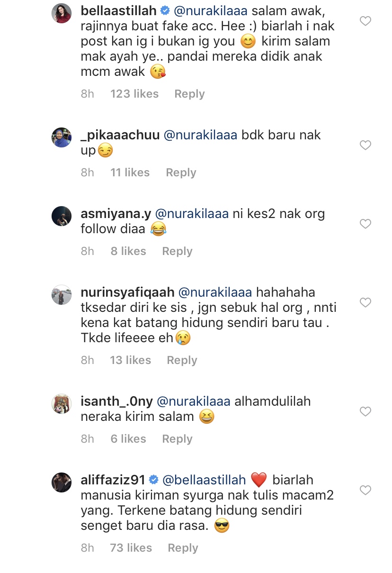392x573 pixels.
Task: Reply to bellaastillah's comment
Action: coord(189,94)
